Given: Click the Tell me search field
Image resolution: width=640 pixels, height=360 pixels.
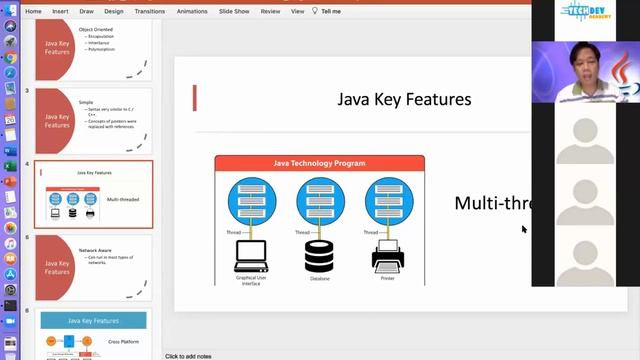Looking at the screenshot, I should pyautogui.click(x=331, y=11).
